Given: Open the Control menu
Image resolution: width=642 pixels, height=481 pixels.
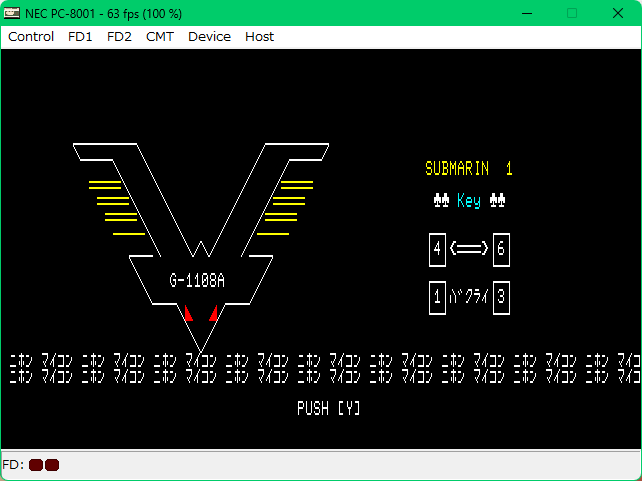Looking at the screenshot, I should tap(31, 37).
